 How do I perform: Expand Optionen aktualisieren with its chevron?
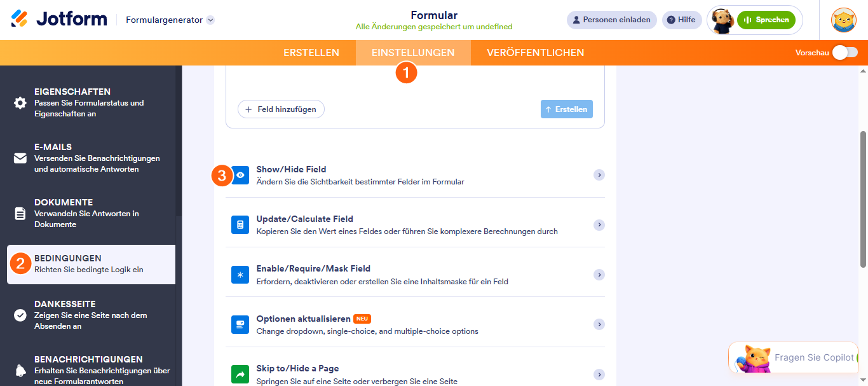(599, 324)
